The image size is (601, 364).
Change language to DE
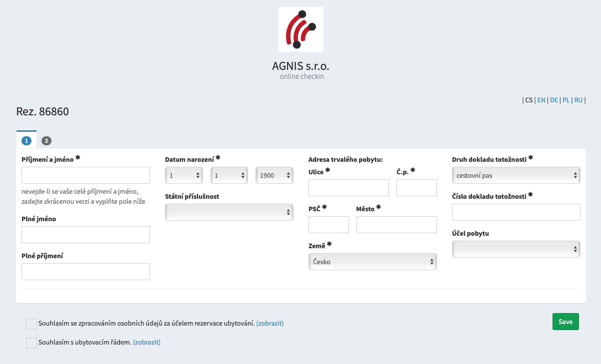click(x=553, y=100)
